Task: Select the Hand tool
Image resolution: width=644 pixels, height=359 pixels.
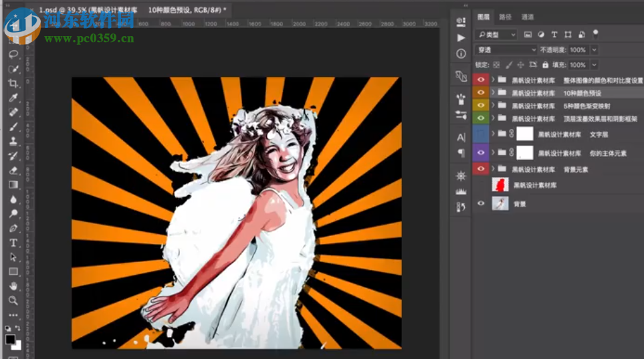Action: [13, 286]
